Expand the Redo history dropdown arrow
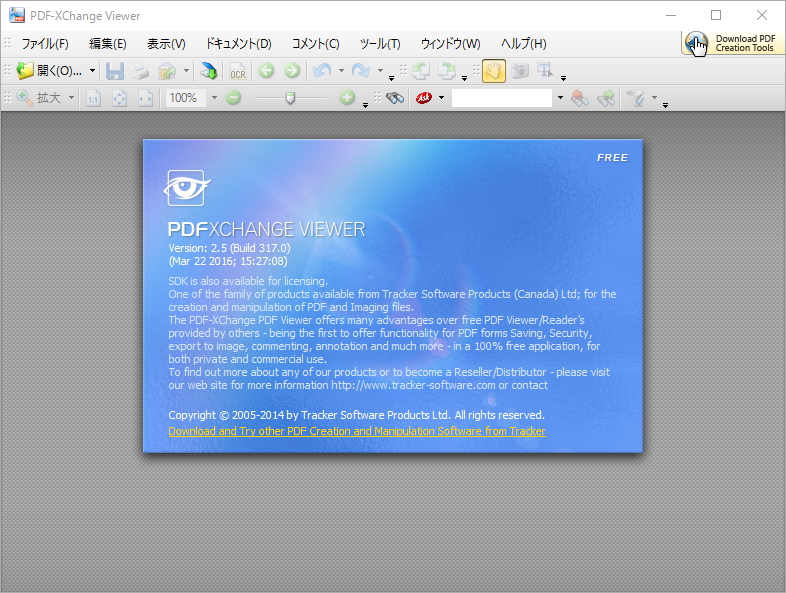The image size is (786, 593). [x=380, y=71]
